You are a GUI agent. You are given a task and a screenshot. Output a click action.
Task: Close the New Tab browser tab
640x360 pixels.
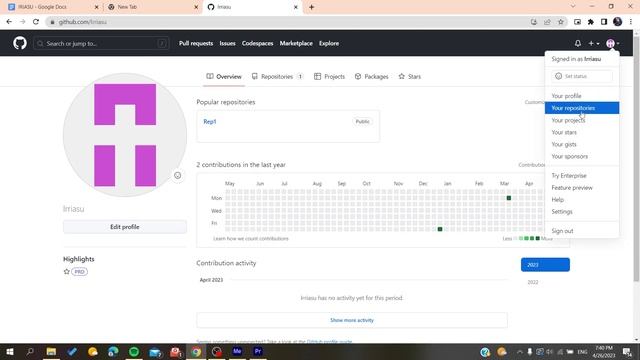tap(196, 7)
